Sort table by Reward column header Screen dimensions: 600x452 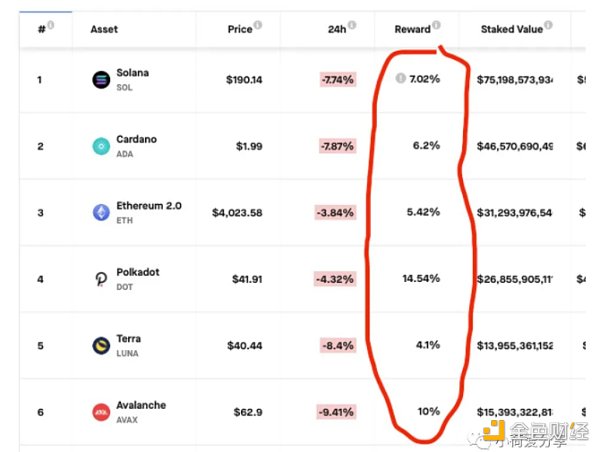click(x=412, y=29)
